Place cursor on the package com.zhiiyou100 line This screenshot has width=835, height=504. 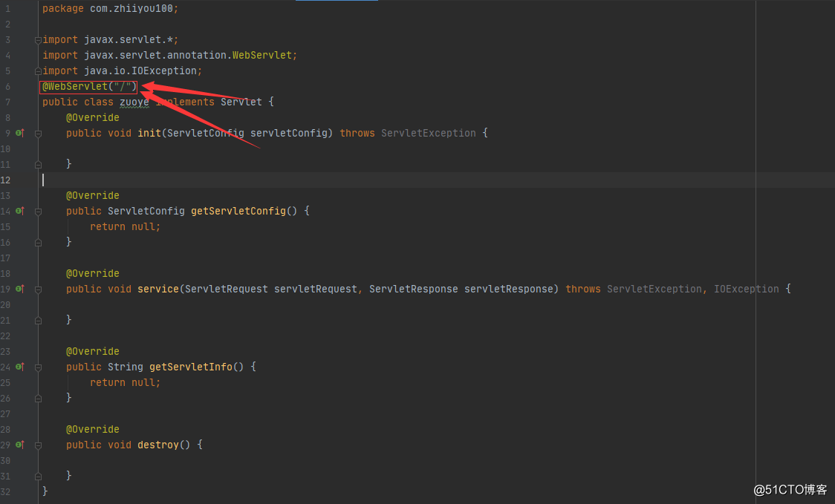coord(110,8)
